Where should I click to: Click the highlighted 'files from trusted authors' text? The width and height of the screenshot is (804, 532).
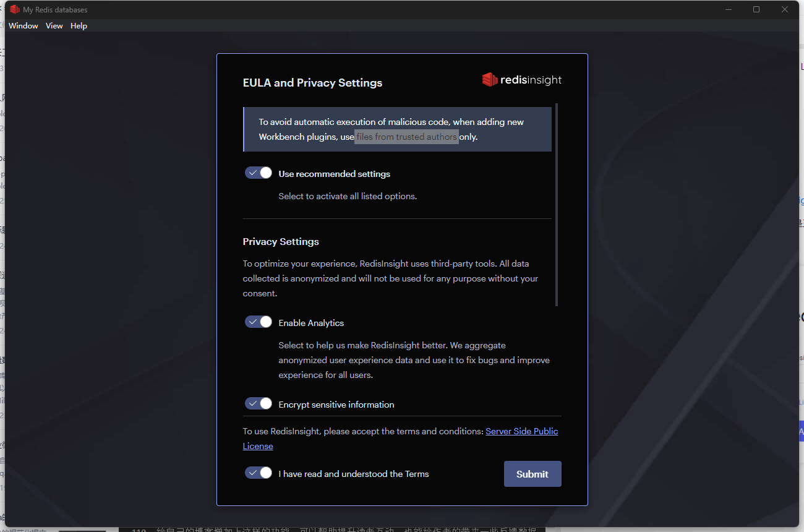[407, 137]
